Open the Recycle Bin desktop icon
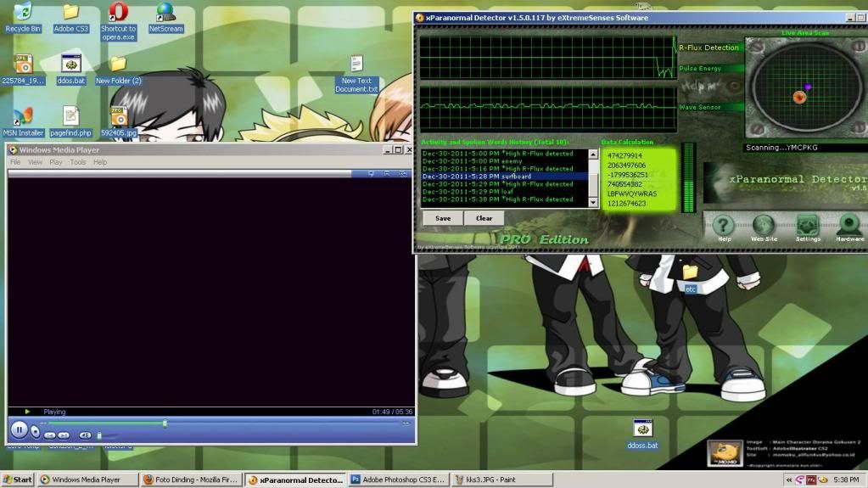Screen dimensions: 868x488 point(23,18)
